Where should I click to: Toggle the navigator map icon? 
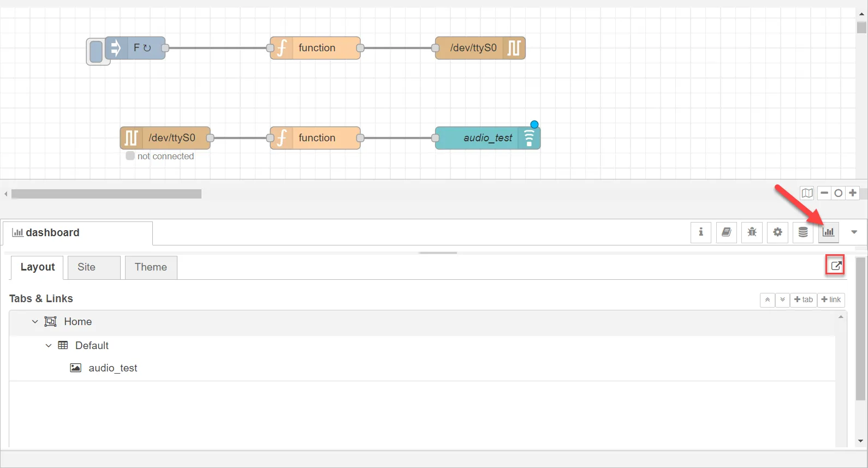click(x=807, y=193)
